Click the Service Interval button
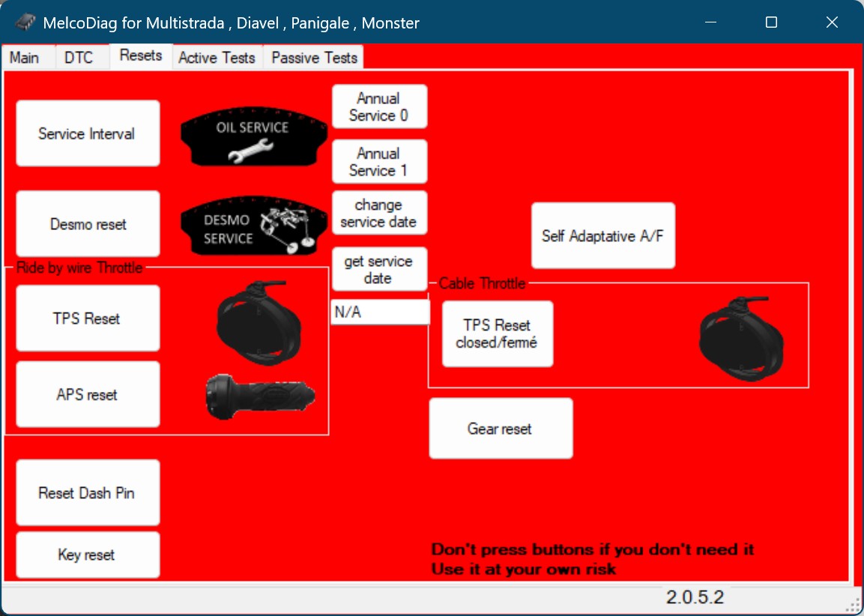Image resolution: width=864 pixels, height=616 pixels. click(x=88, y=133)
